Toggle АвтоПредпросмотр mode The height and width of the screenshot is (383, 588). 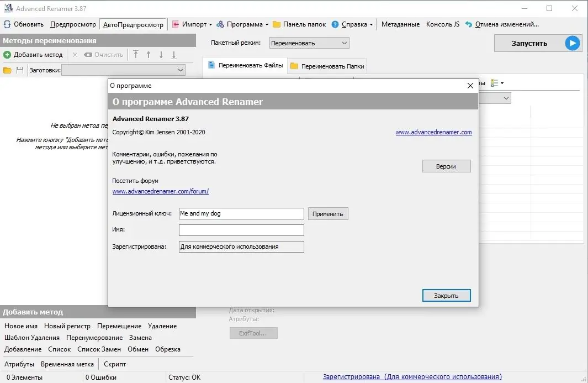[134, 24]
